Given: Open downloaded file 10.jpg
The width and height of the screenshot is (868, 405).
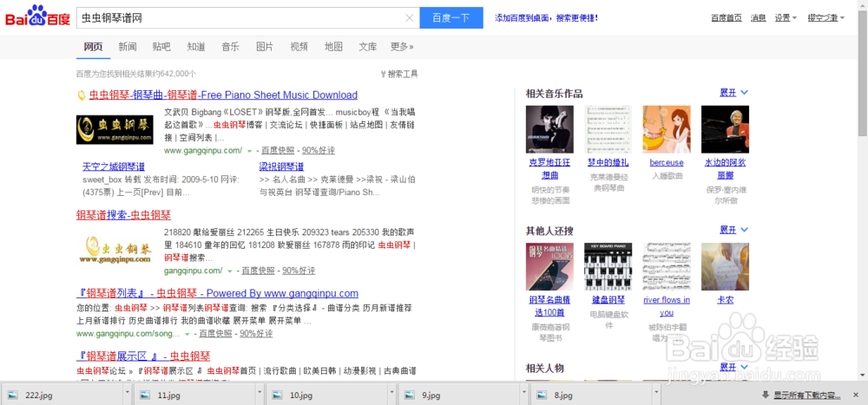Looking at the screenshot, I should (x=326, y=395).
